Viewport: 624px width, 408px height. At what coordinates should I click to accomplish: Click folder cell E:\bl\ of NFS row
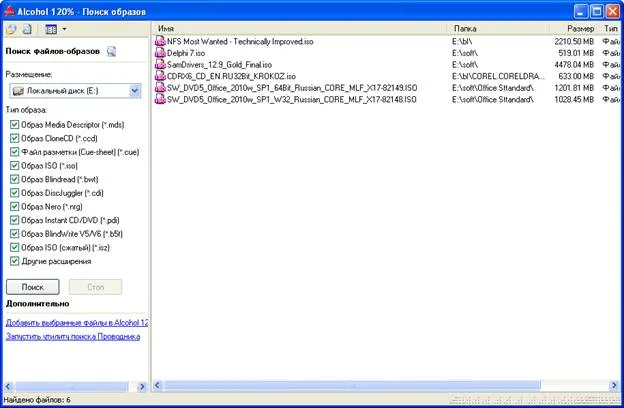[462, 41]
